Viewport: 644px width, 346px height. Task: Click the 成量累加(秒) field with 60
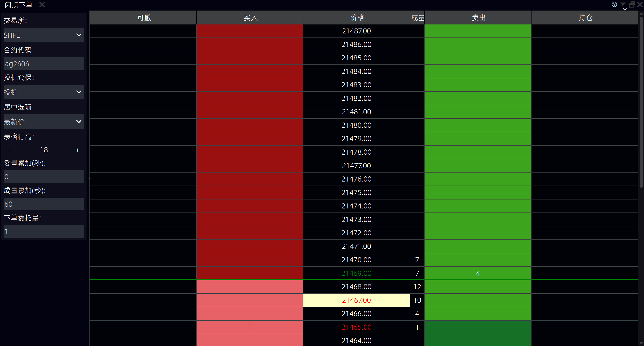coord(44,204)
